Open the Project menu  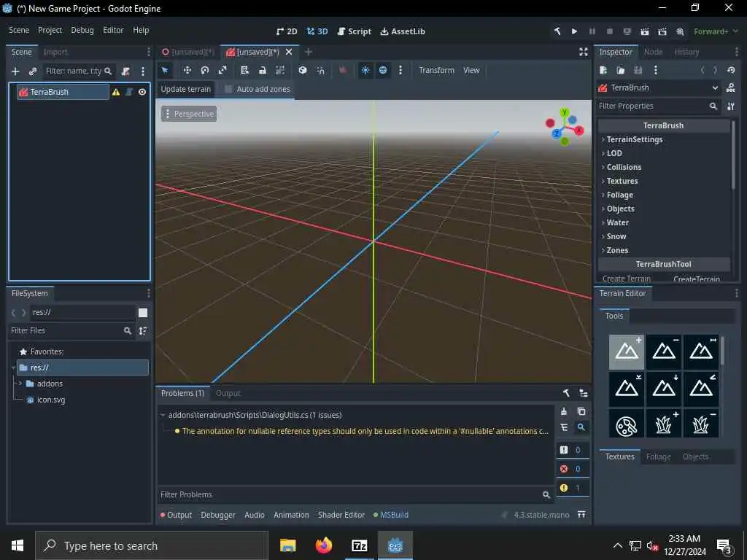[x=50, y=30]
